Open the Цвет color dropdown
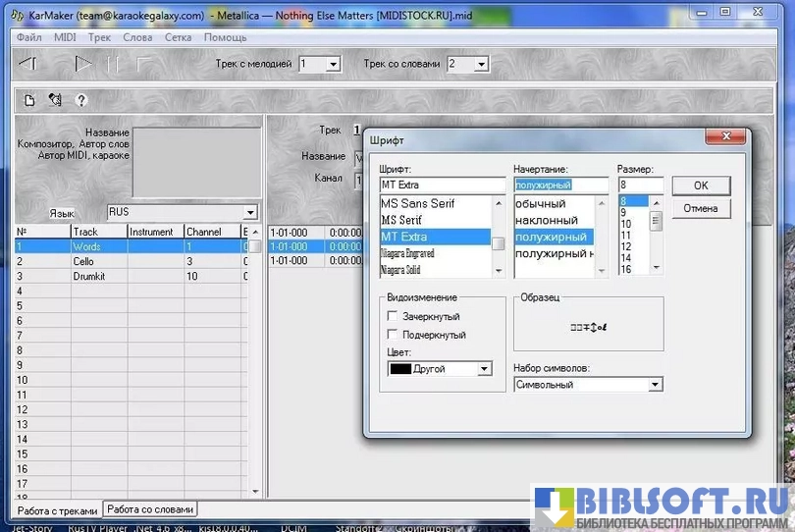 tap(484, 369)
